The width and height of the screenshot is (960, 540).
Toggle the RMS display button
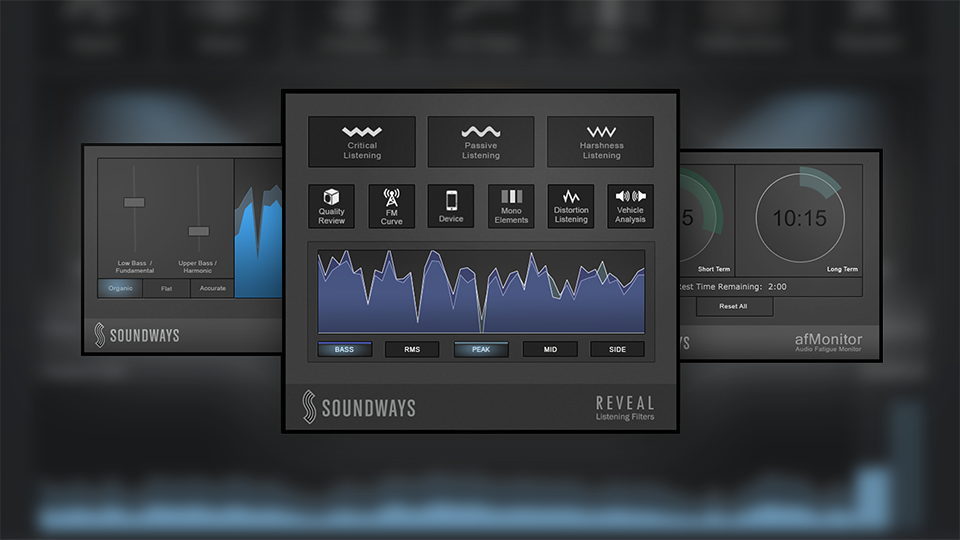412,349
